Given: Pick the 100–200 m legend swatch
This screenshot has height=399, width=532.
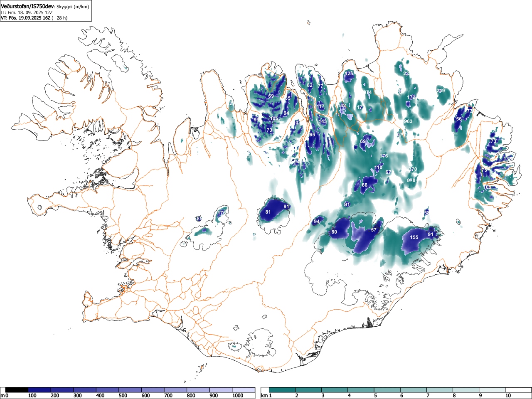Looking at the screenshot, I should pyautogui.click(x=39, y=390).
